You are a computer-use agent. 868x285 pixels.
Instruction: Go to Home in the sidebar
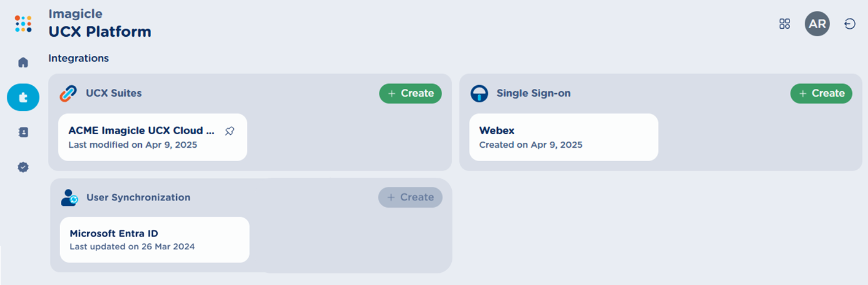click(23, 63)
